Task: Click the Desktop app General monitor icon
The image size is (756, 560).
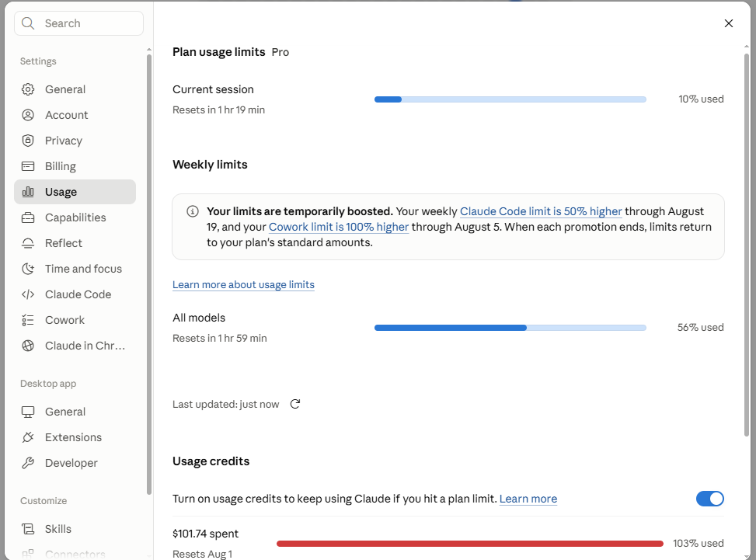Action: (28, 412)
